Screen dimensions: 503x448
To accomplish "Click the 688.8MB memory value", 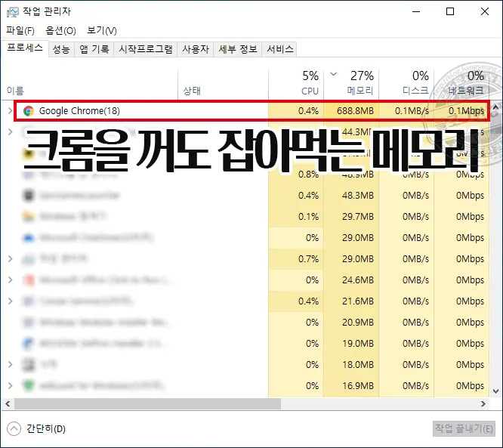I will [355, 111].
